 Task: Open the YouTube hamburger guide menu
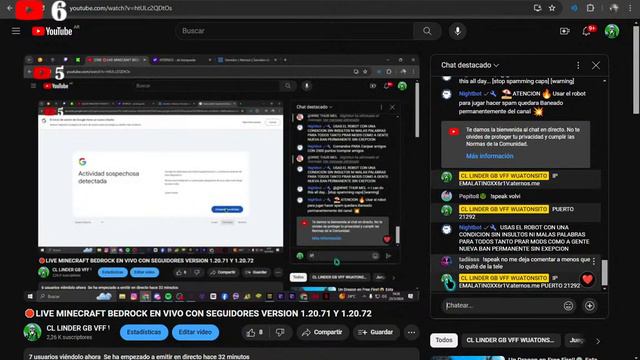point(16,31)
